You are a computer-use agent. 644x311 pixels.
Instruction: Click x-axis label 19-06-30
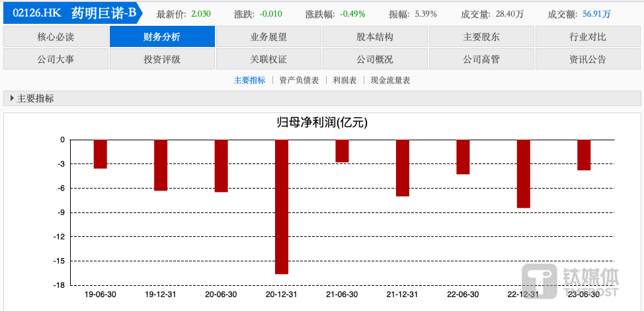tap(100, 294)
